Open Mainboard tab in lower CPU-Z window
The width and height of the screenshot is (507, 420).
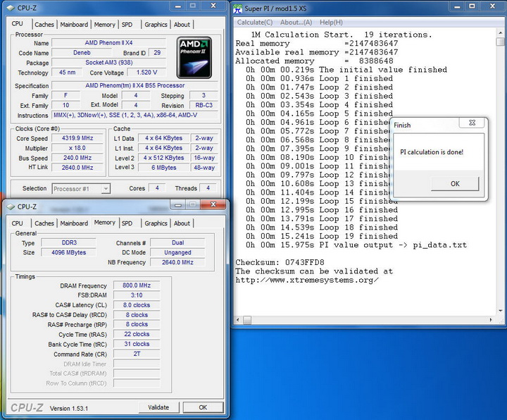74,223
